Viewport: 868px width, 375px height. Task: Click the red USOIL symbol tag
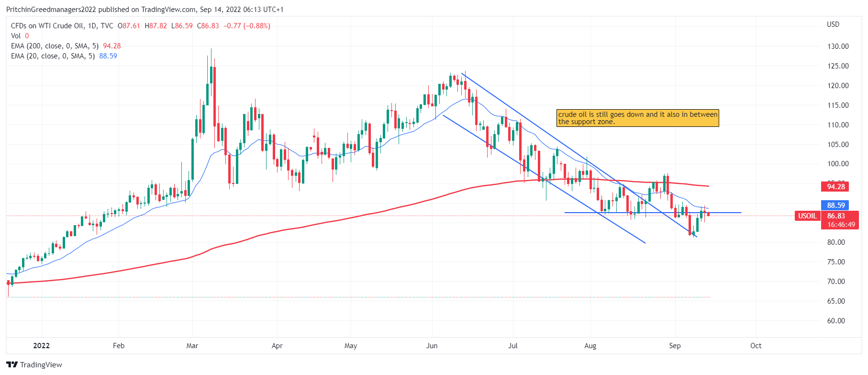[807, 216]
